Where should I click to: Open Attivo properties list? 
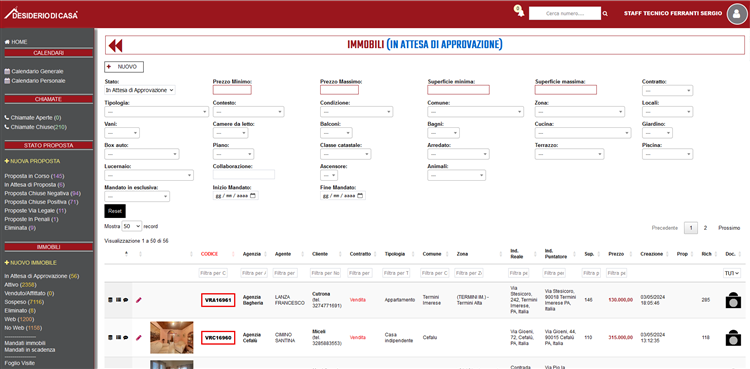coord(21,285)
